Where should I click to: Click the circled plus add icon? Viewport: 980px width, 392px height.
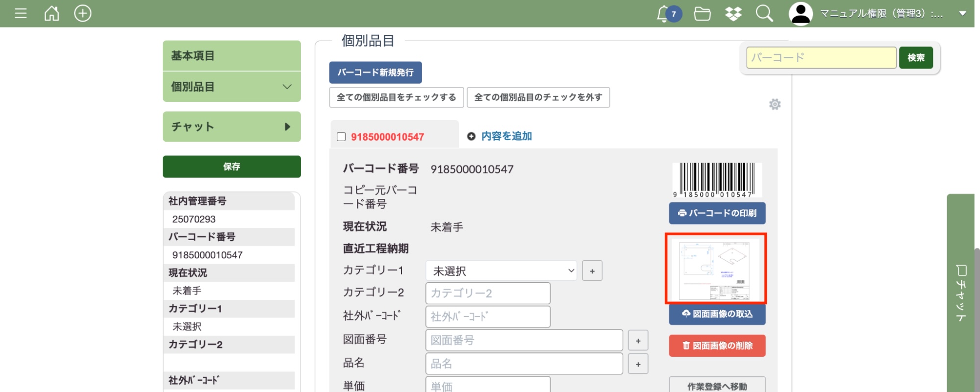click(82, 13)
